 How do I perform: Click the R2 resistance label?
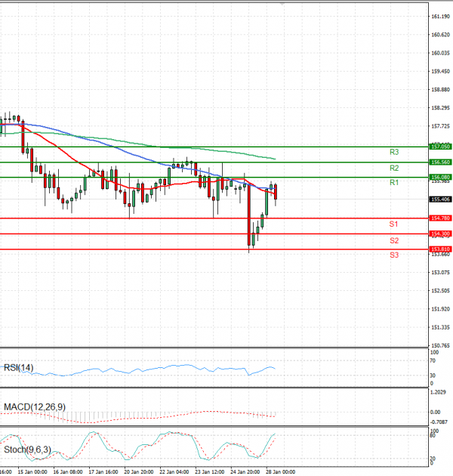coord(394,168)
